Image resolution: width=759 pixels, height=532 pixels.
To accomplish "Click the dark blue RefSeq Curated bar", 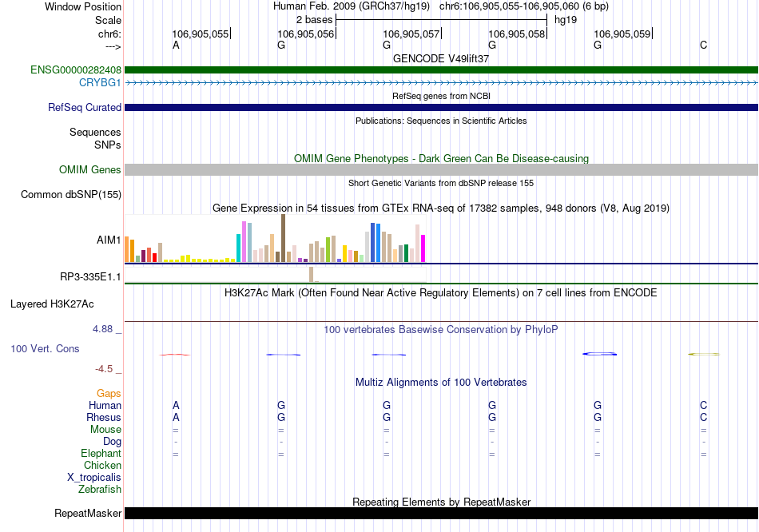I will [x=442, y=108].
